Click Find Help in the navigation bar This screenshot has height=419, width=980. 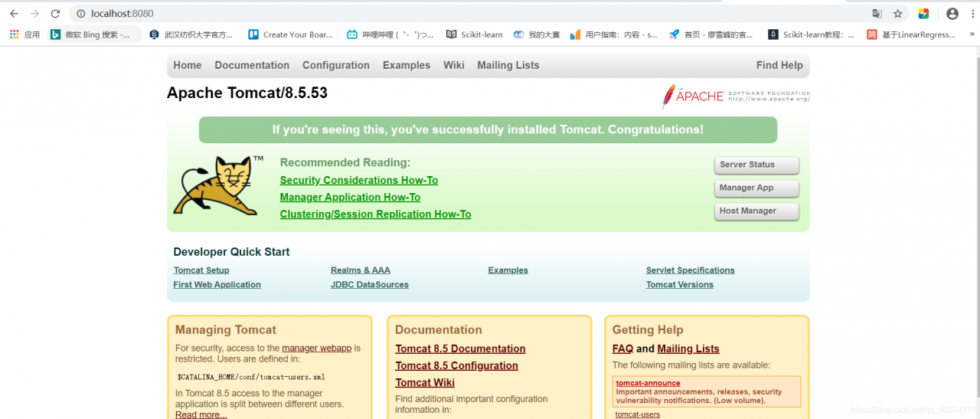[x=779, y=65]
